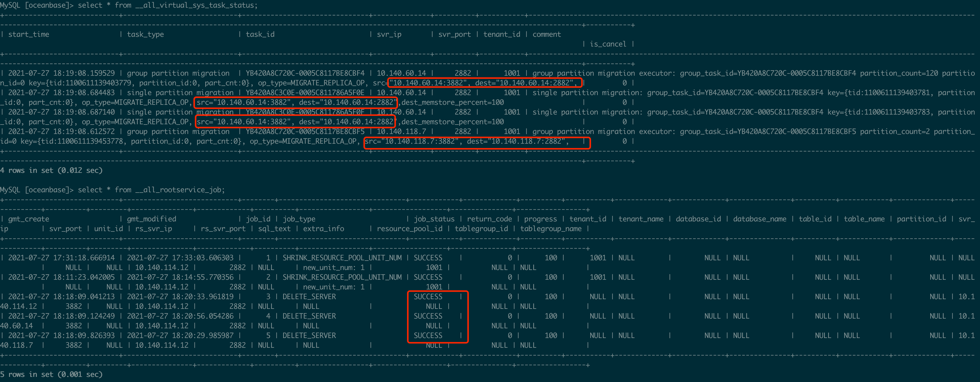Click the is_cancel column header
The width and height of the screenshot is (980, 382).
click(608, 44)
